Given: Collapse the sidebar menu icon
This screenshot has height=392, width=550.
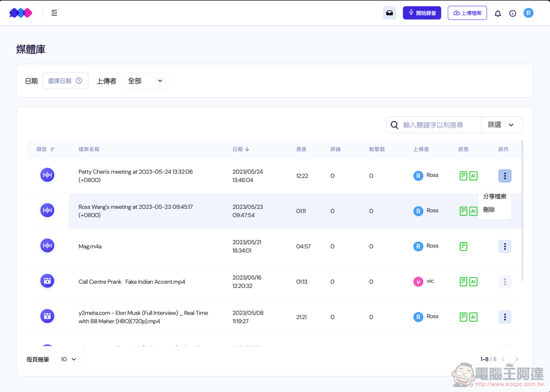Looking at the screenshot, I should point(54,13).
